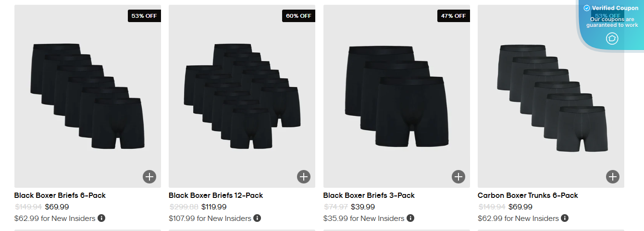Show New Insiders info for Carbon Boxer Trunks
The image size is (644, 231).
click(565, 218)
